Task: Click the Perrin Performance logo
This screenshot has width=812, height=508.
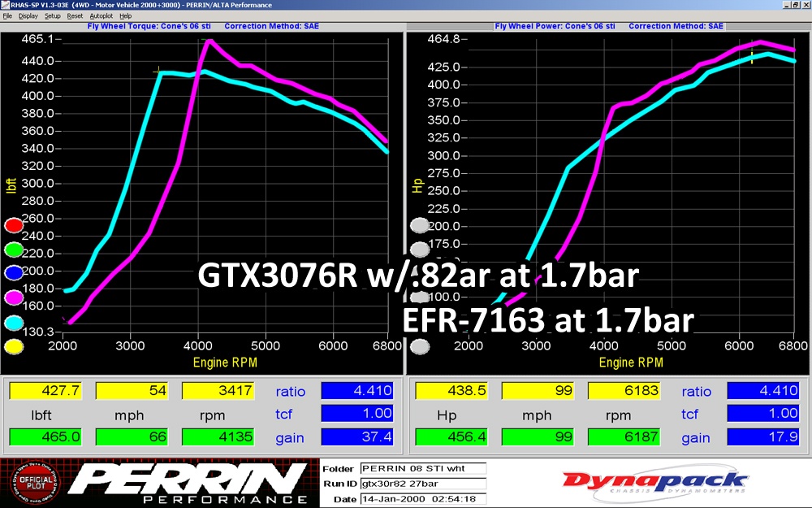Action: [x=187, y=483]
